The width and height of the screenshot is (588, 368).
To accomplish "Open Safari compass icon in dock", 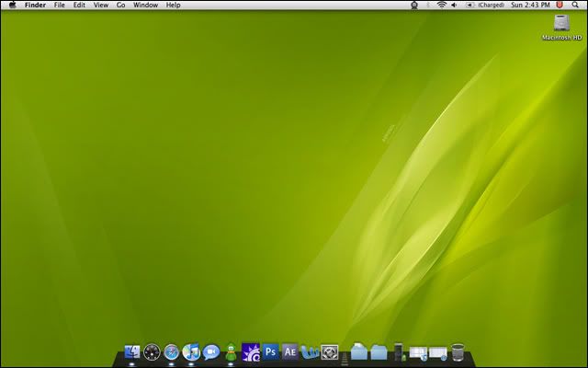I will tap(172, 352).
